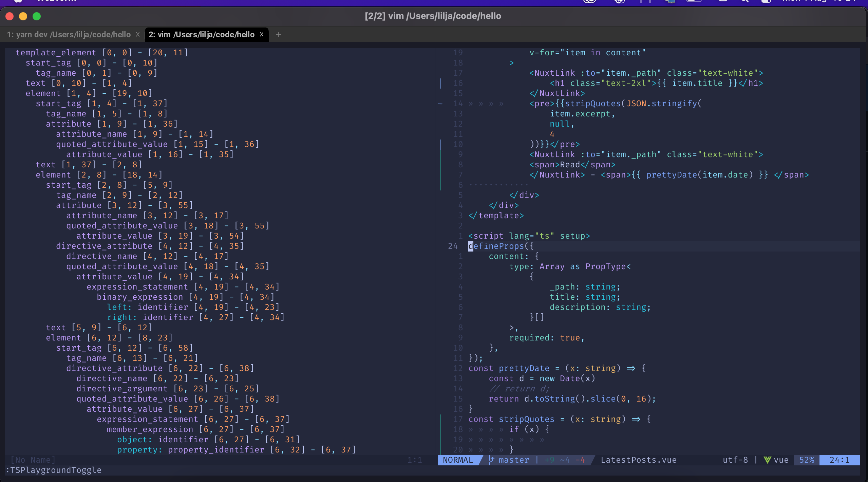This screenshot has width=868, height=482.
Task: Click the git branch icon beside master
Action: tap(491, 460)
